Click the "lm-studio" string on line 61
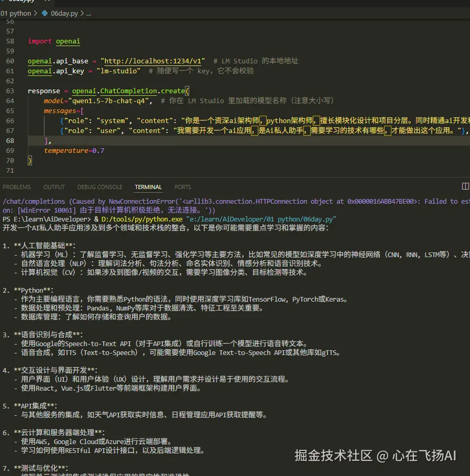 118,71
